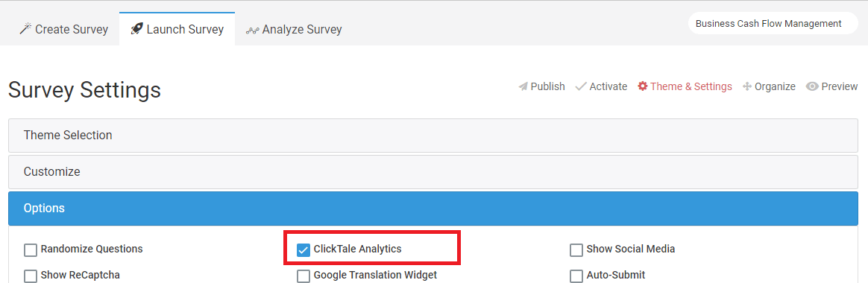This screenshot has height=283, width=868.
Task: Click the gear icon for Theme & Settings
Action: (x=643, y=86)
